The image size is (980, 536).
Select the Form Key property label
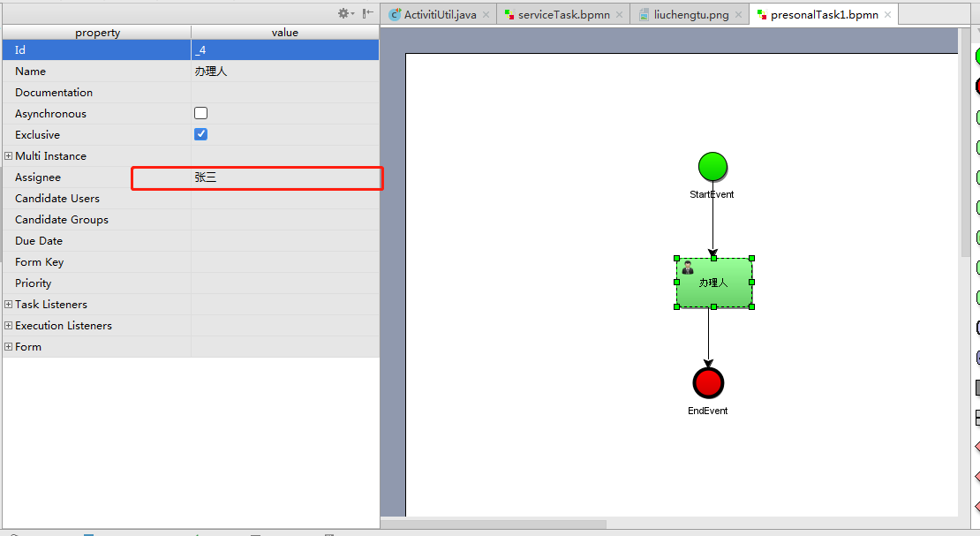point(40,262)
